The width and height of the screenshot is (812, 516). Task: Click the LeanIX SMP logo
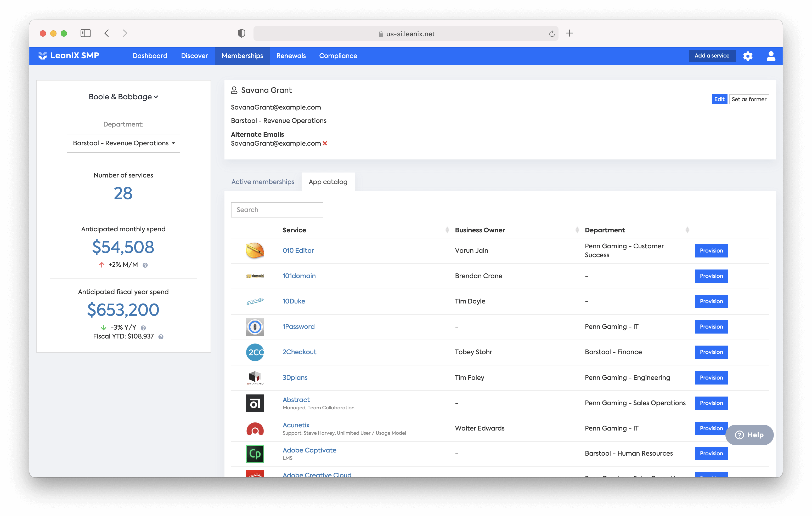69,56
